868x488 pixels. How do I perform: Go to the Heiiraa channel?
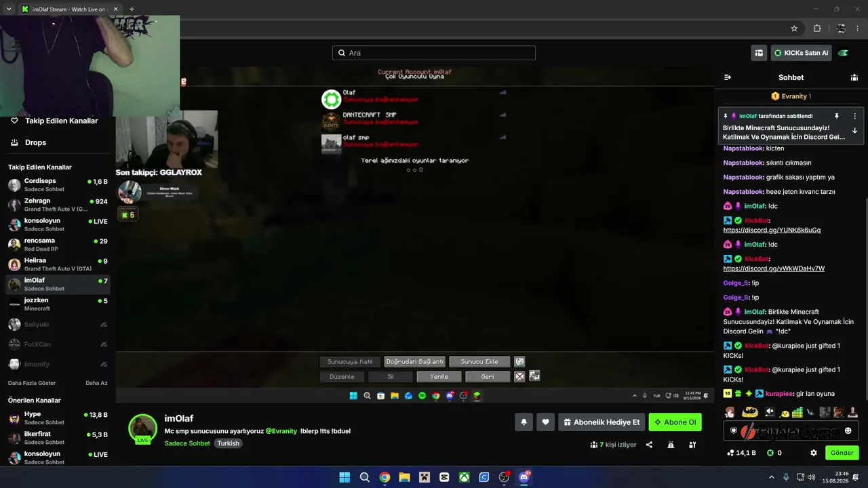click(58, 264)
